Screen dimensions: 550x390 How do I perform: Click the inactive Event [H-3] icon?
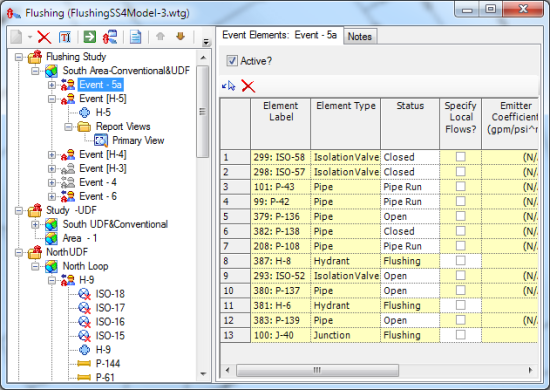68,169
